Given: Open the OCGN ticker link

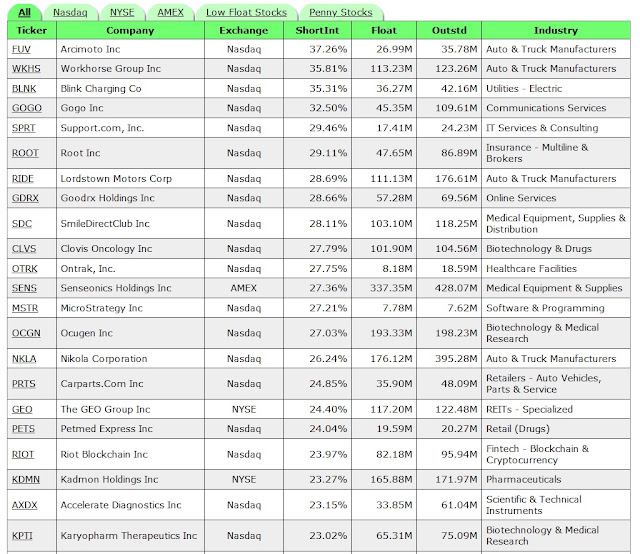Looking at the screenshot, I should tap(26, 333).
